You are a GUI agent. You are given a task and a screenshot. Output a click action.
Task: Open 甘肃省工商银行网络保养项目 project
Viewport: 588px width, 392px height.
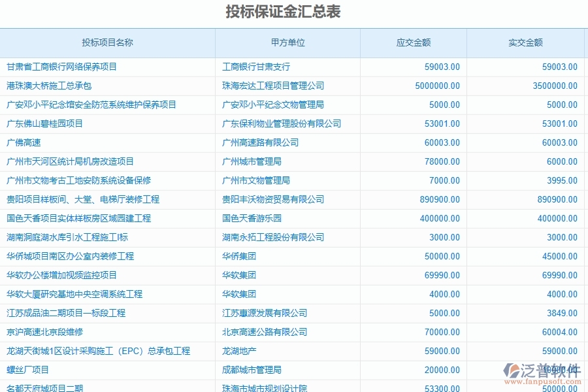tap(64, 67)
